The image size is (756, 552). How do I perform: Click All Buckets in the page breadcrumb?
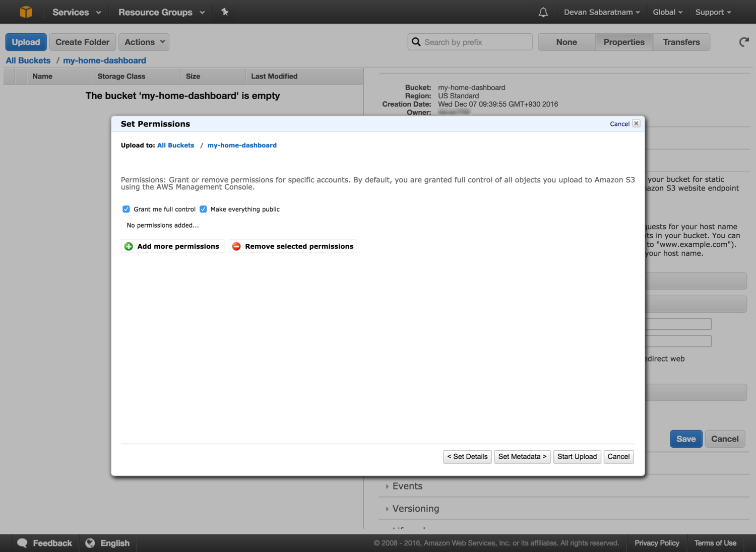tap(28, 60)
